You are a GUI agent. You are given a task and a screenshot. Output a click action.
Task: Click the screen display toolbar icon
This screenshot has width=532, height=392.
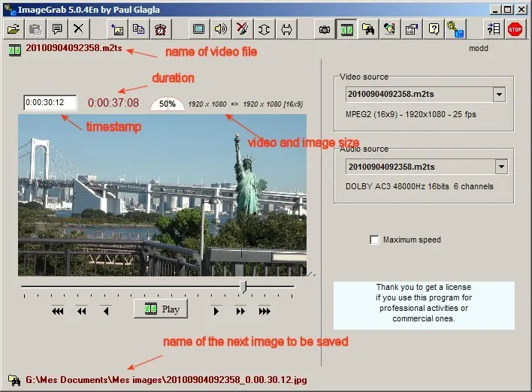click(198, 29)
